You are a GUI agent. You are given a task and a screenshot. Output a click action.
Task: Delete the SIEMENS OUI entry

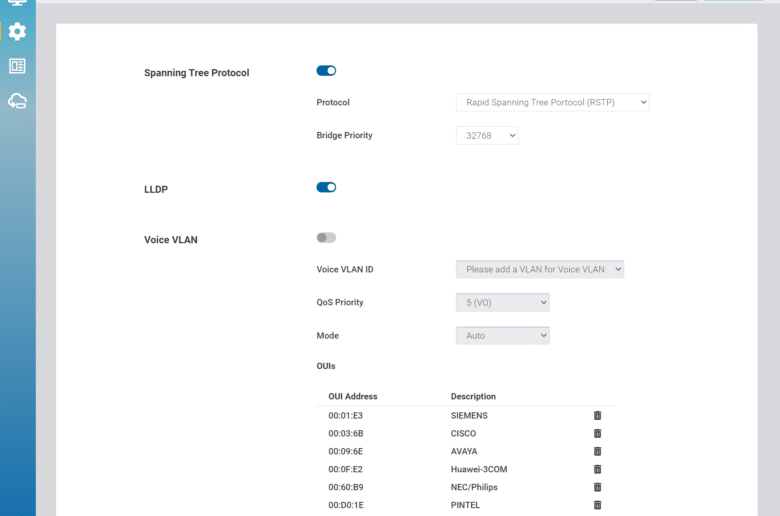click(597, 415)
